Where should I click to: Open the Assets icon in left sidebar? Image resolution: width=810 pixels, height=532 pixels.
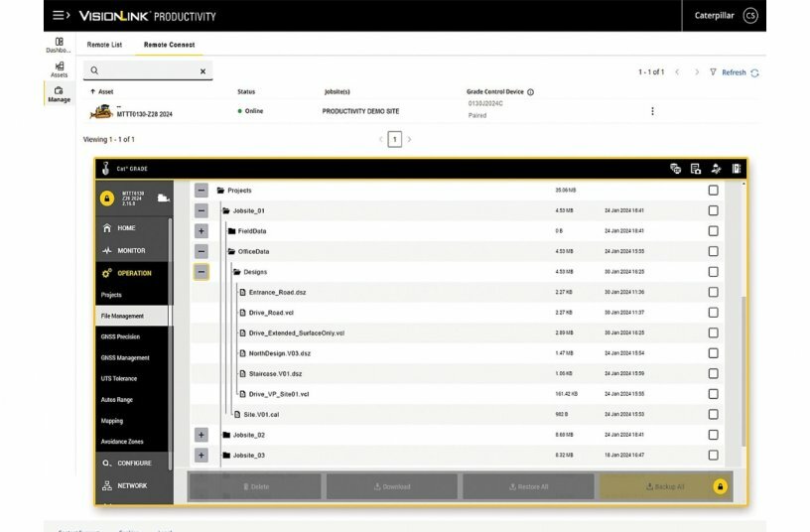pos(59,69)
